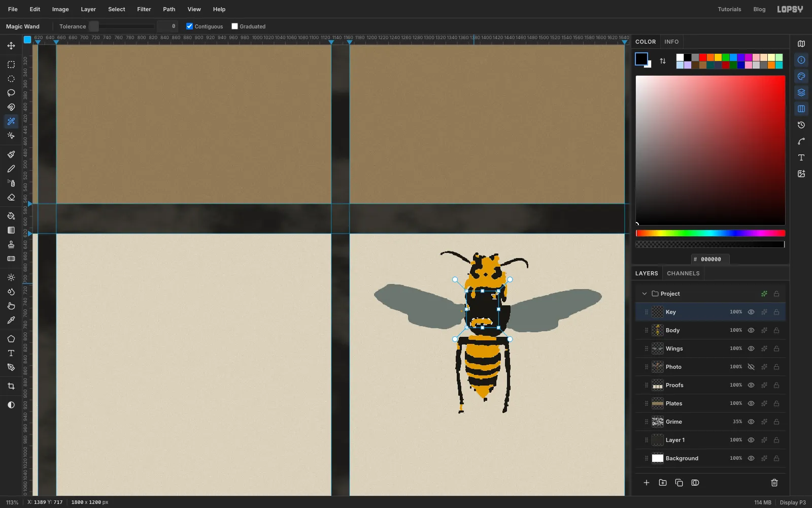Open the Filter menu
812x508 pixels.
pyautogui.click(x=144, y=9)
